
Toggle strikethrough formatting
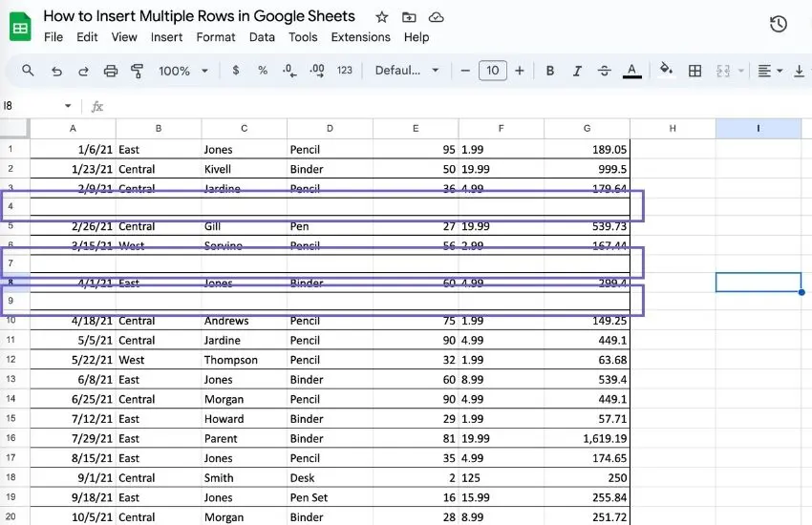click(x=604, y=71)
